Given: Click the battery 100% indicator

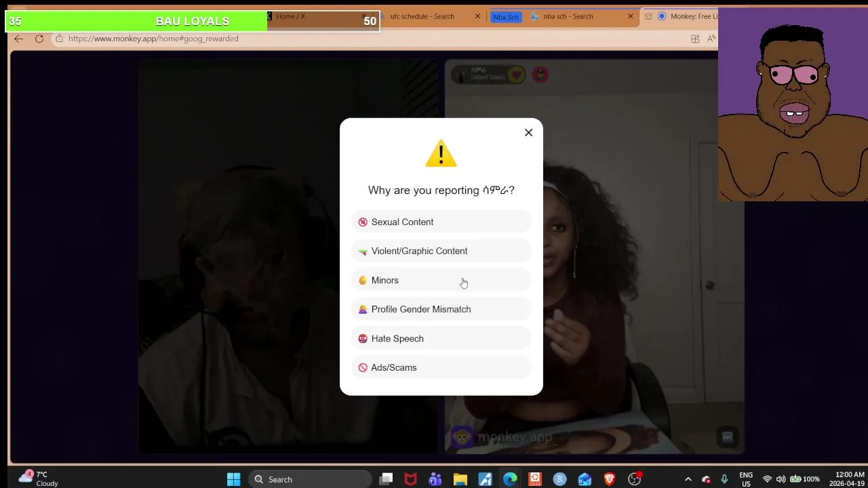Looking at the screenshot, I should point(805,479).
